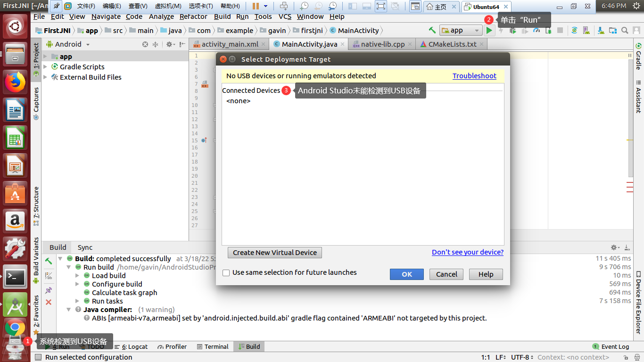The width and height of the screenshot is (644, 362).
Task: Open the Refactor menu
Action: (193, 16)
